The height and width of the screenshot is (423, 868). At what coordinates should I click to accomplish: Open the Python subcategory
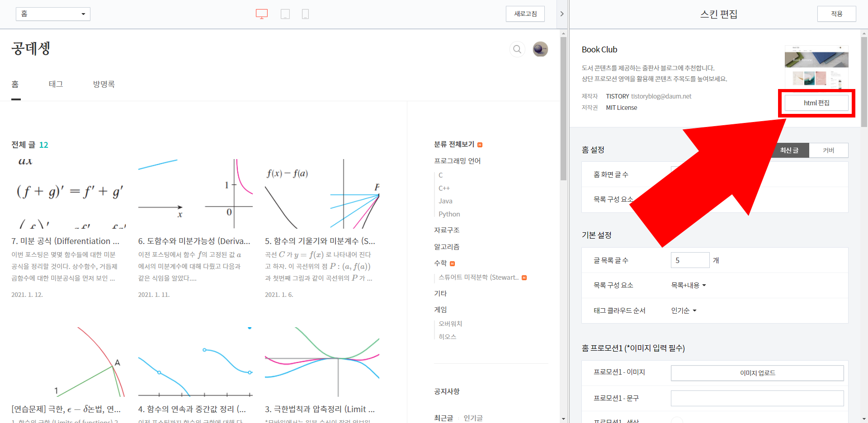pos(449,214)
